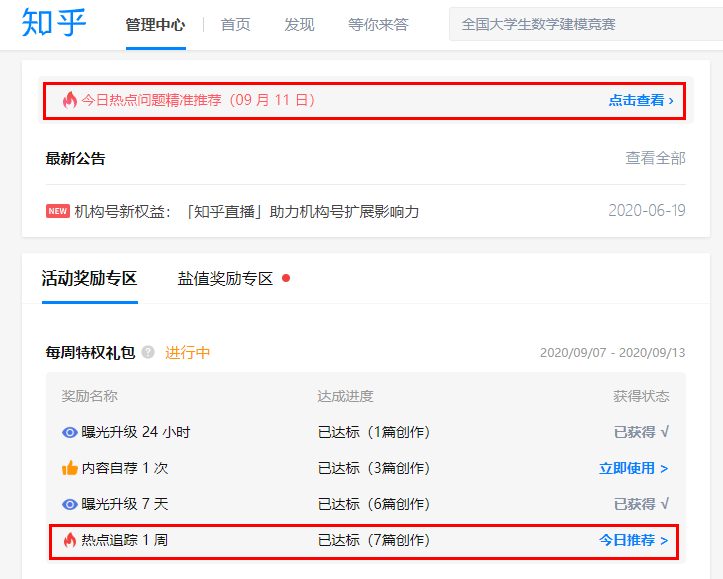This screenshot has width=723, height=579.
Task: Open 发现 in top navigation
Action: click(x=299, y=25)
